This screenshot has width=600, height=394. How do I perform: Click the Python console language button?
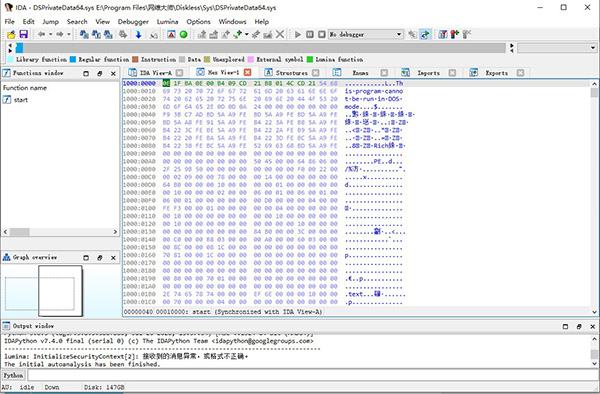pyautogui.click(x=13, y=375)
